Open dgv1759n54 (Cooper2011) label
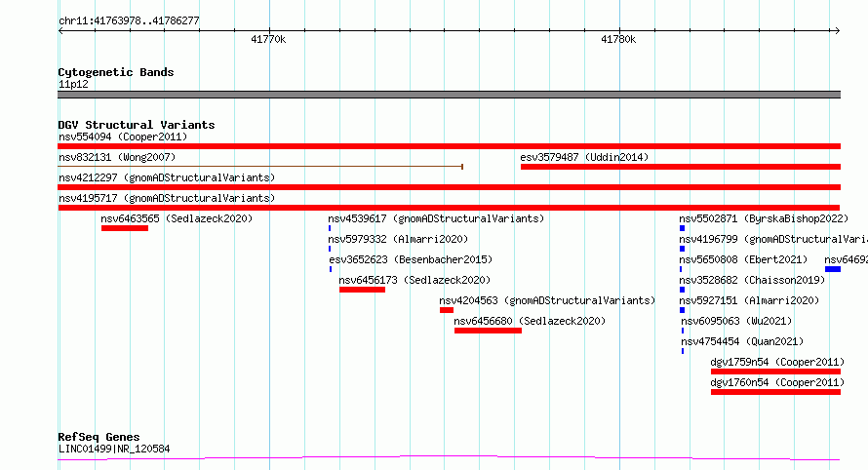This screenshot has height=470, width=868. [x=777, y=362]
